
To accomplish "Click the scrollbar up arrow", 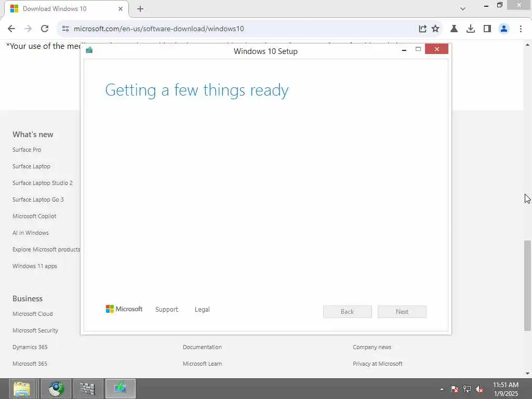I will pos(527,45).
